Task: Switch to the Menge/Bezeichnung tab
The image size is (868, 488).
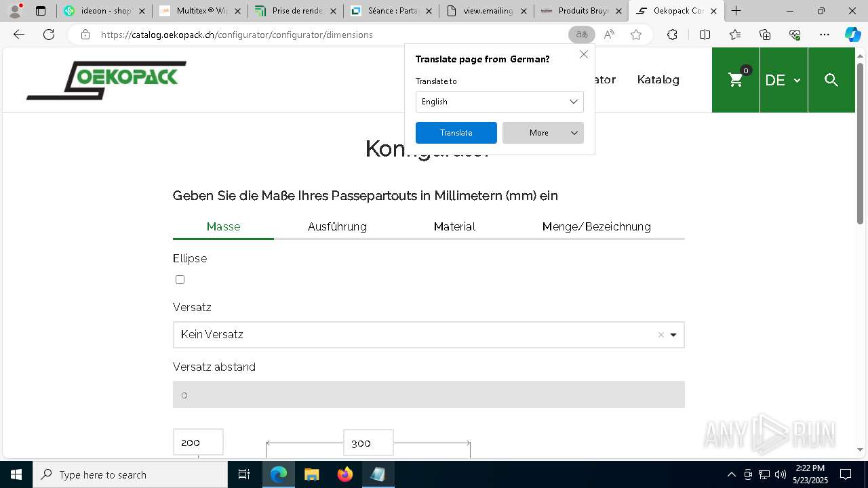Action: [x=597, y=226]
